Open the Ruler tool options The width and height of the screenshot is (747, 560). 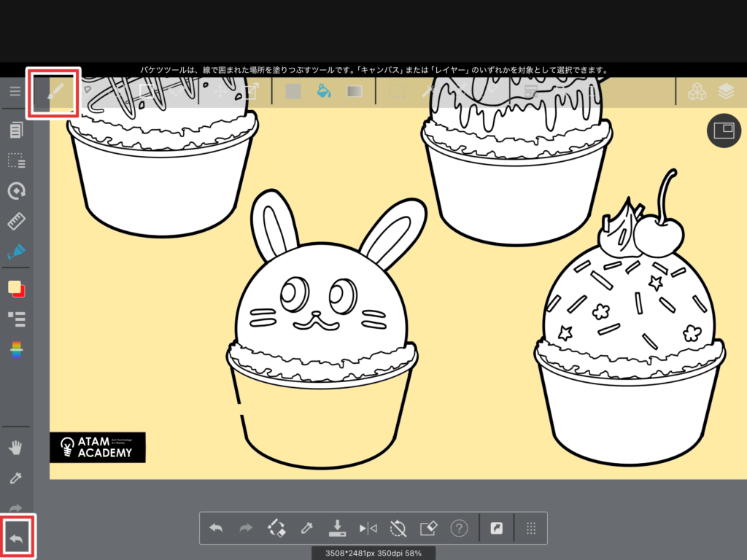[x=16, y=221]
